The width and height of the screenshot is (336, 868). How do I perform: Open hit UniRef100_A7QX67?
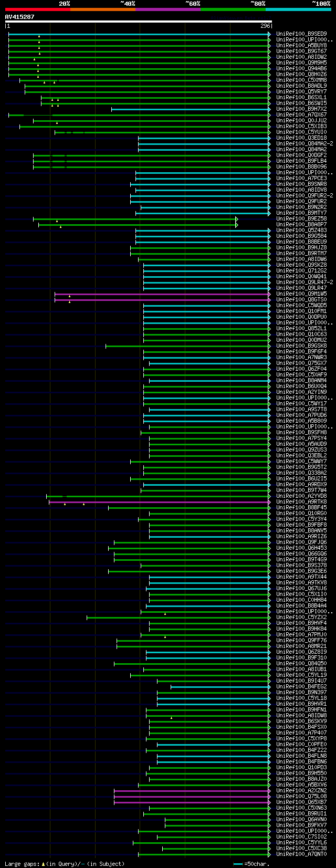click(301, 115)
